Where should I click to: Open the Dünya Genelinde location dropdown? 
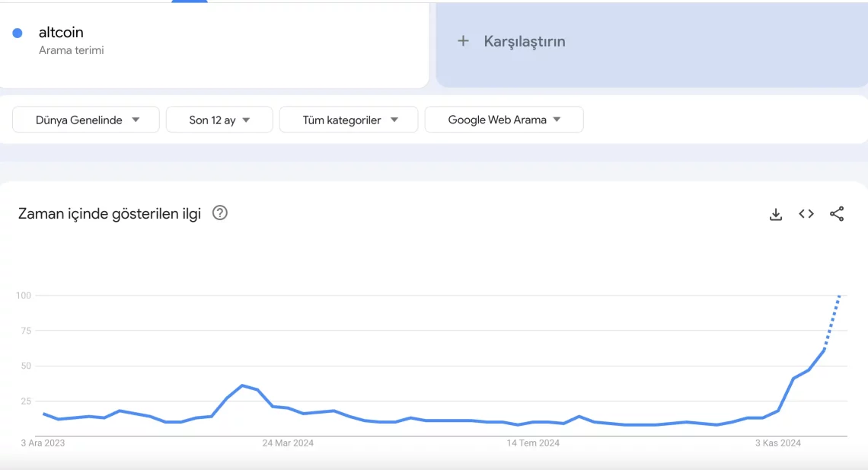(85, 119)
